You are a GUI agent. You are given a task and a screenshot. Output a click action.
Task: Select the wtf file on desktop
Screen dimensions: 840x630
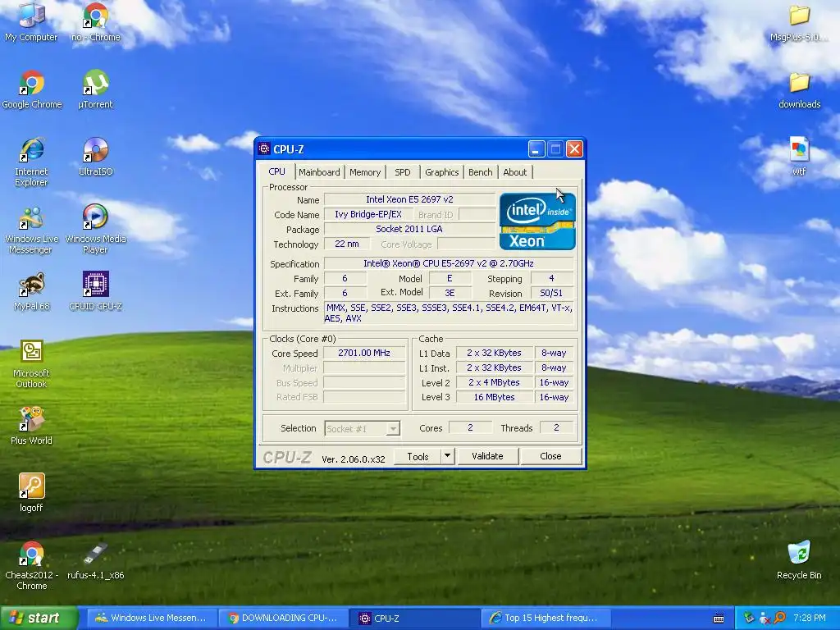click(799, 157)
